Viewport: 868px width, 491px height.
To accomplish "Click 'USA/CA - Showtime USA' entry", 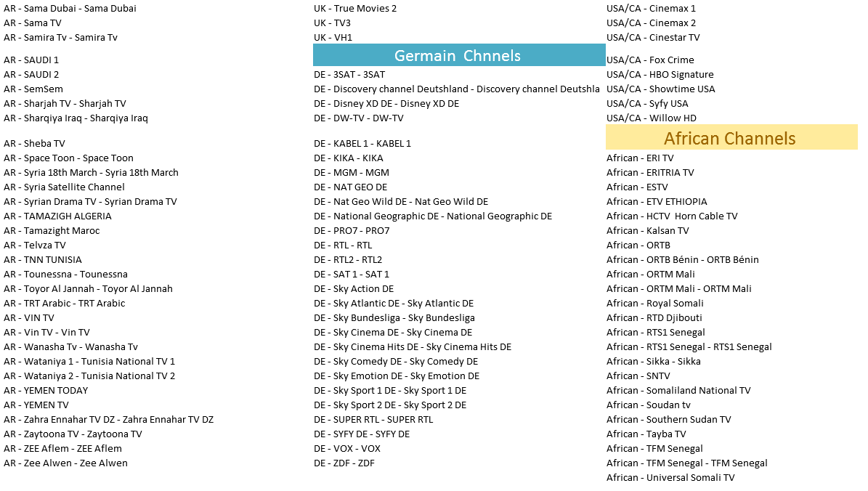I will 661,89.
